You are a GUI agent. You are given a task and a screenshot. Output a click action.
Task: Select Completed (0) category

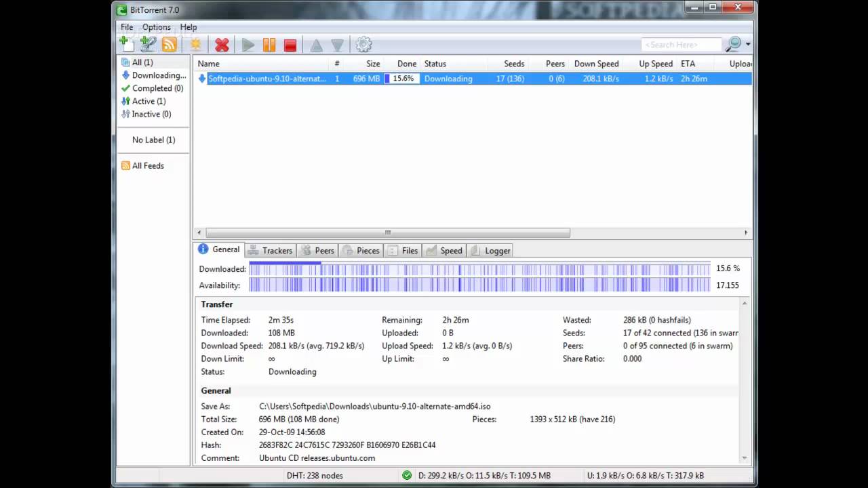(x=153, y=88)
